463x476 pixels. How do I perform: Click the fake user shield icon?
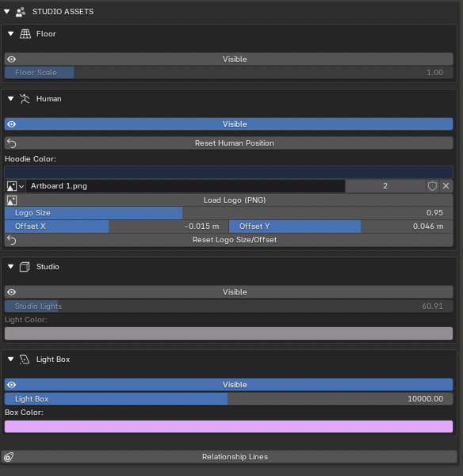coord(432,186)
